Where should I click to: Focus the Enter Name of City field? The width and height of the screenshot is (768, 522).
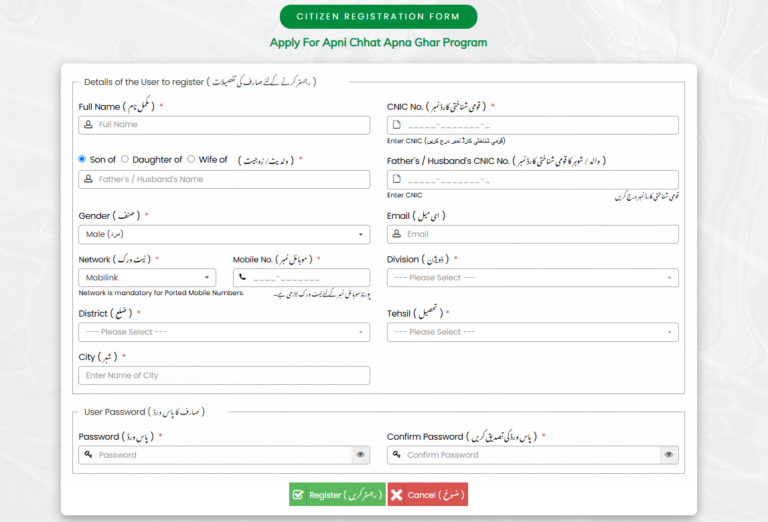[x=224, y=376]
